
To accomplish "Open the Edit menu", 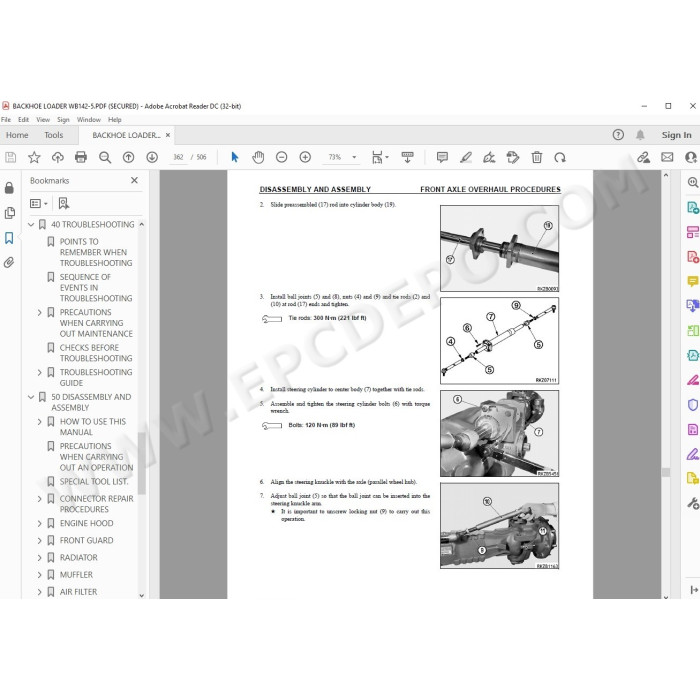I will tap(23, 120).
